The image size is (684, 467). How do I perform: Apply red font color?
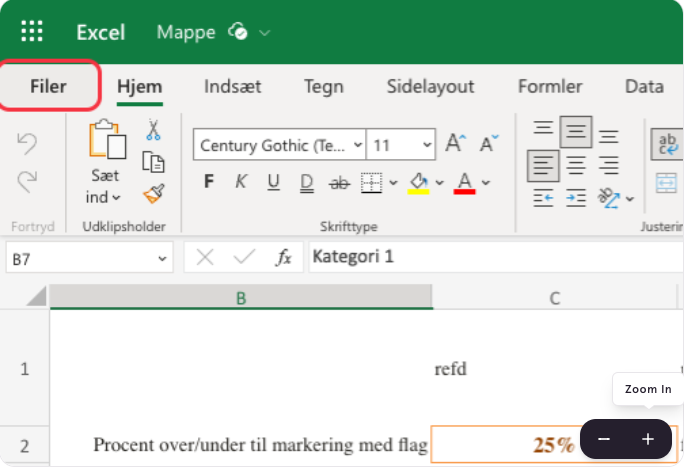464,183
